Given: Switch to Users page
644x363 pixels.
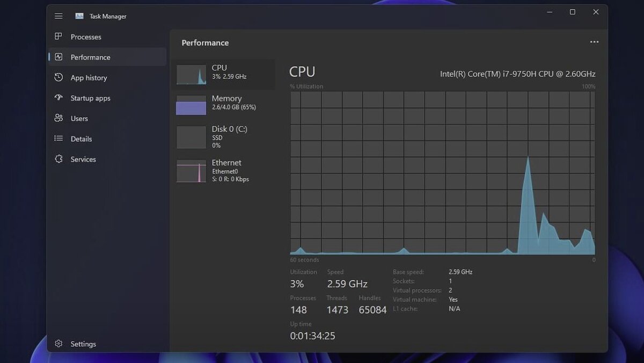Looking at the screenshot, I should point(107,119).
